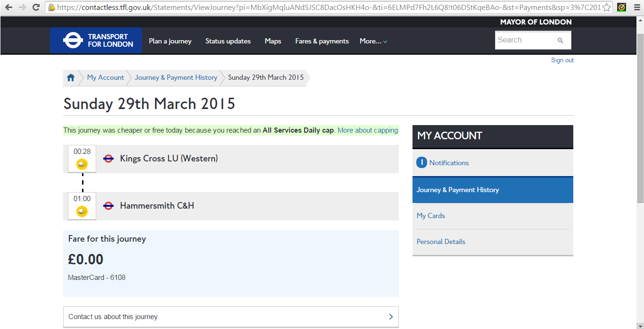Bookmark this page using the star icon
Viewport: 644px width, 329px height.
pos(607,8)
